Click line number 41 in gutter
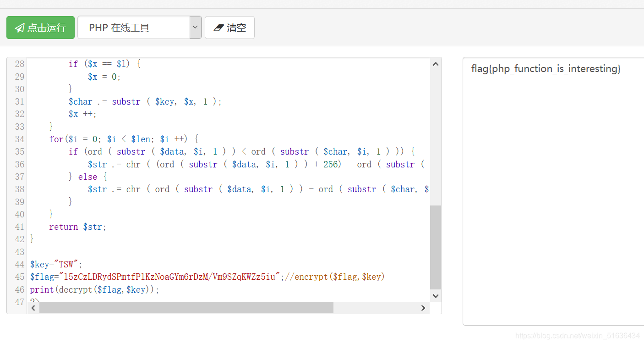 pyautogui.click(x=19, y=227)
